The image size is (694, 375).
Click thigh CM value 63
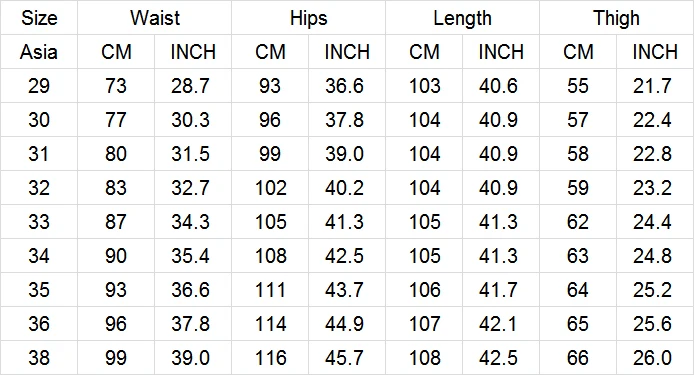[x=578, y=256]
